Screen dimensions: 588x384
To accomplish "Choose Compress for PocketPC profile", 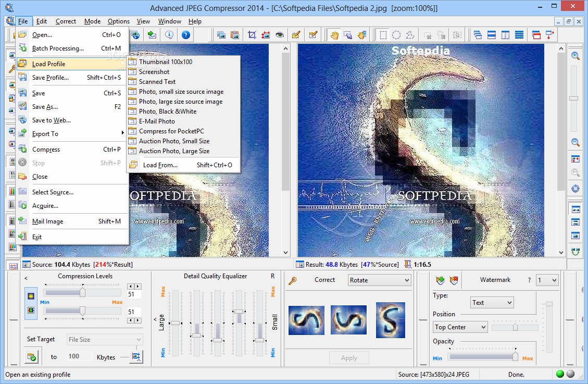I will pyautogui.click(x=184, y=131).
